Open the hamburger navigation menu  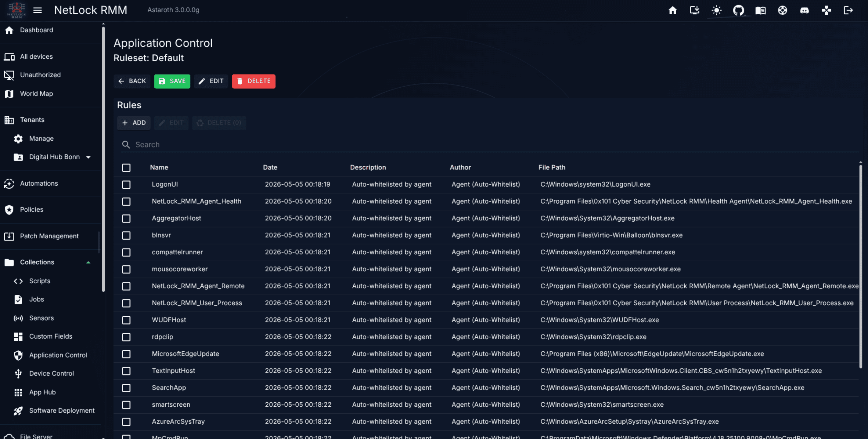pos(38,10)
